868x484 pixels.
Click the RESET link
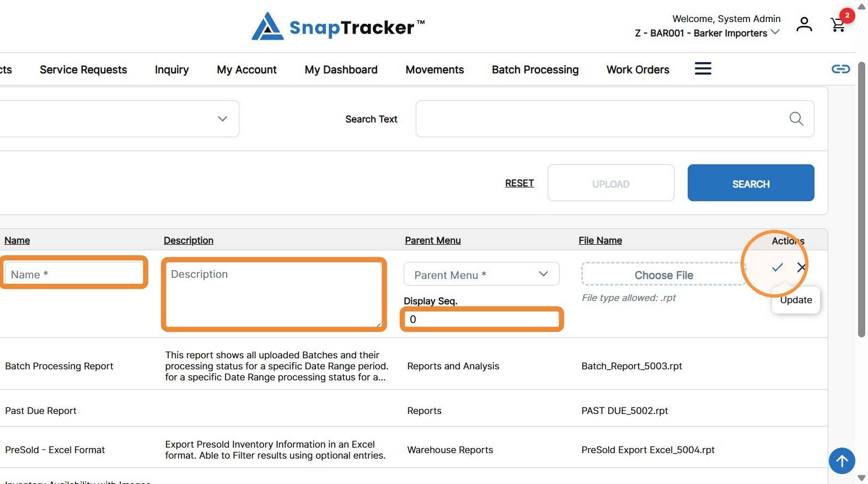point(519,183)
